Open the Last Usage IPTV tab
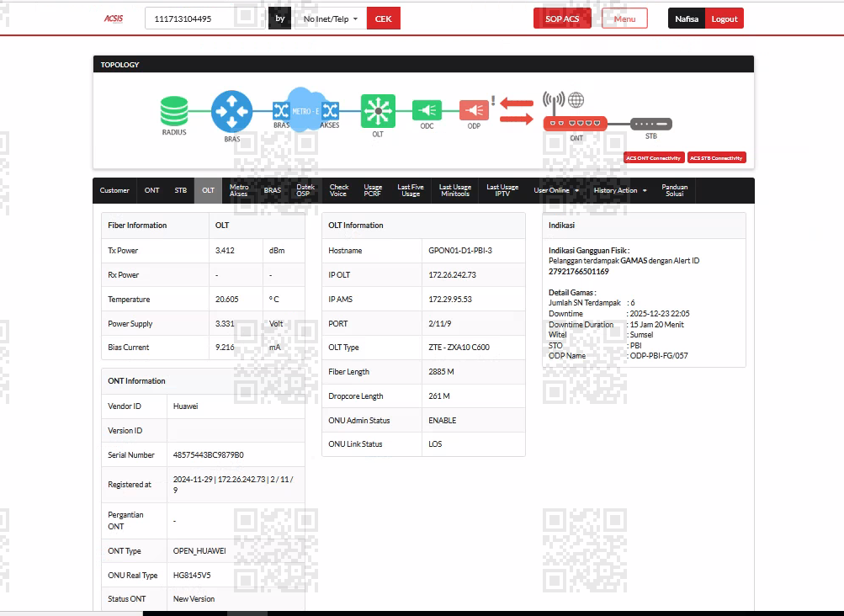This screenshot has width=844, height=616. [x=502, y=191]
